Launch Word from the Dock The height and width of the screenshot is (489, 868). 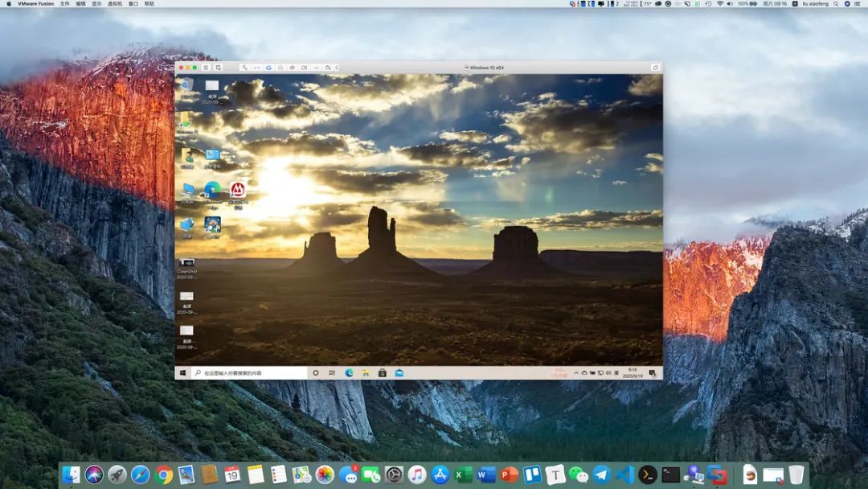coord(486,475)
